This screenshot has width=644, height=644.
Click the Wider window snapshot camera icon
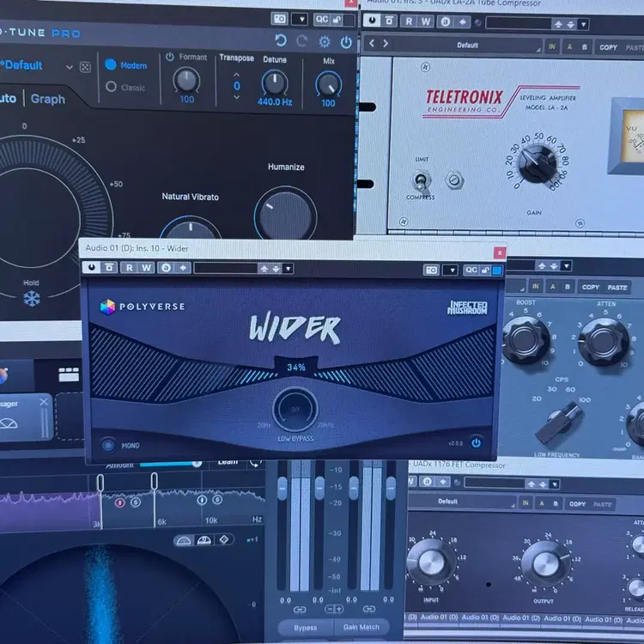(x=430, y=269)
